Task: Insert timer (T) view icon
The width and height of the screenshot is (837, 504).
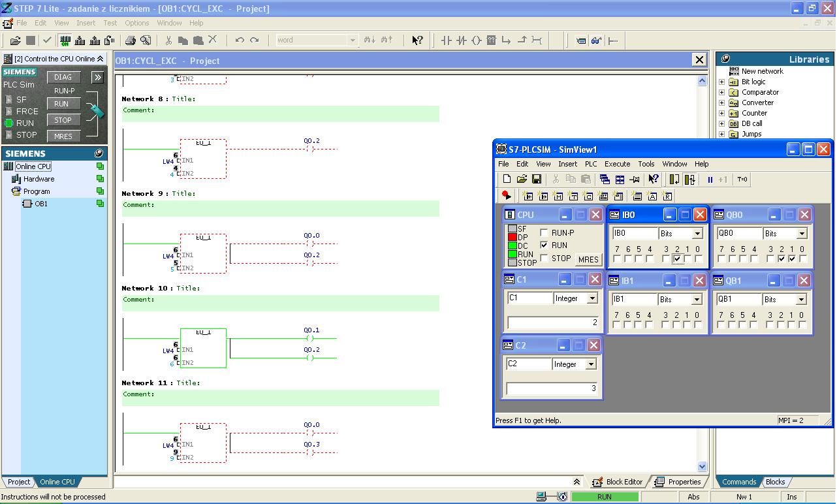Action: (x=573, y=196)
